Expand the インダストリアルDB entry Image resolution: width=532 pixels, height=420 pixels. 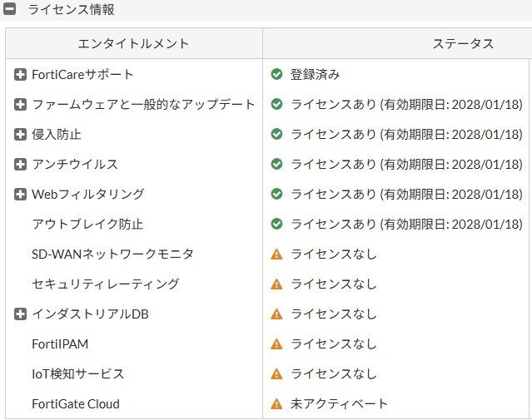pyautogui.click(x=21, y=314)
